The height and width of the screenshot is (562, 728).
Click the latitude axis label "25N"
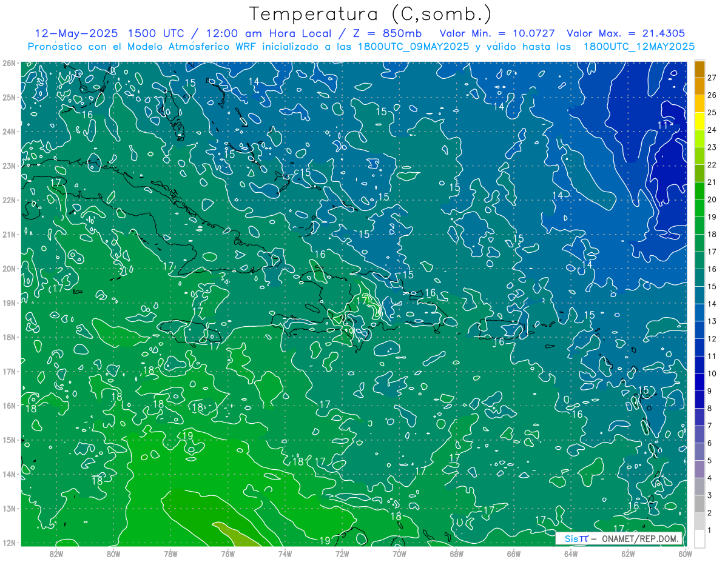9,98
